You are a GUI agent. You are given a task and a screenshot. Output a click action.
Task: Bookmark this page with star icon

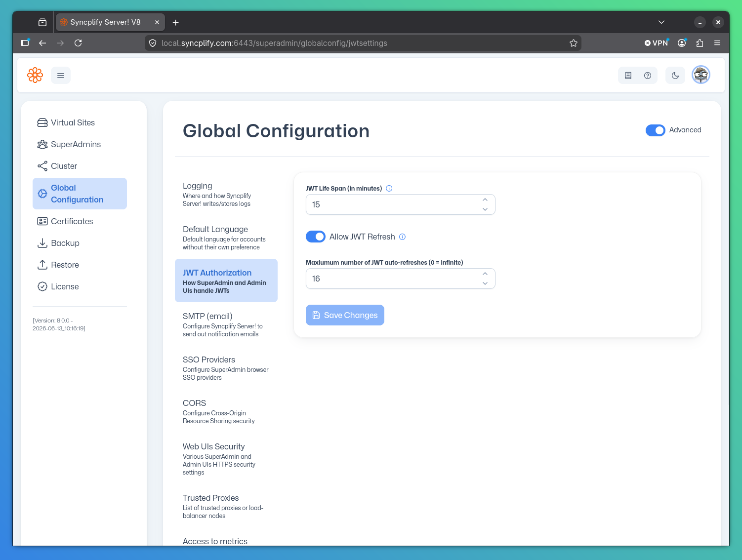pos(574,43)
